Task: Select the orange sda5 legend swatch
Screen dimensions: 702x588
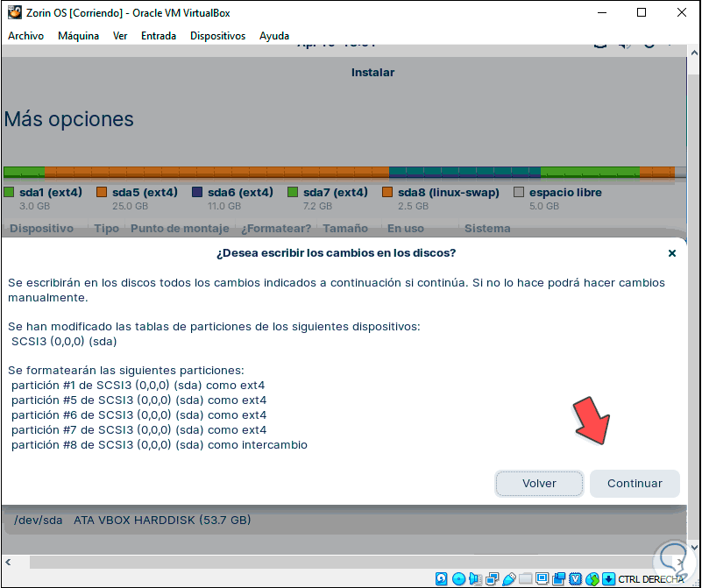Action: 102,192
